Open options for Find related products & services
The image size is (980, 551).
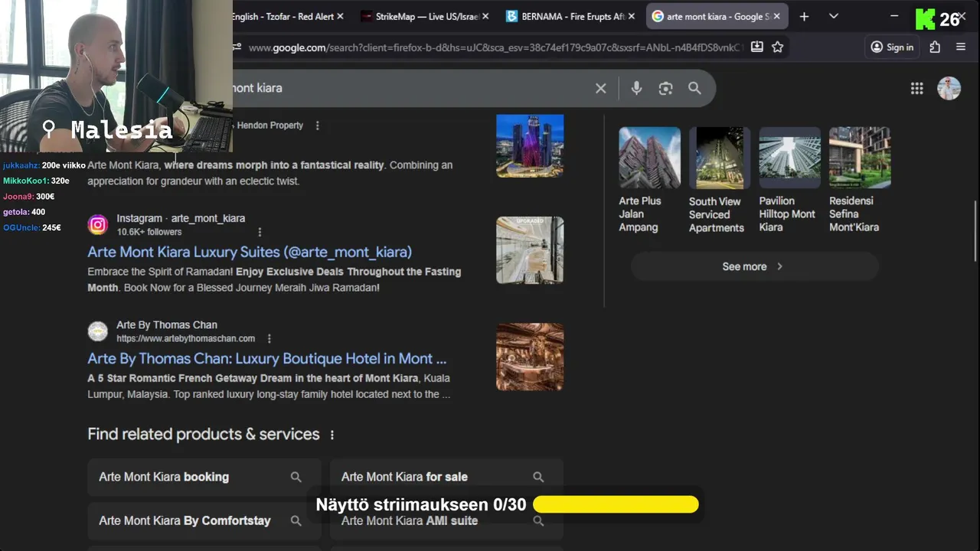click(332, 435)
